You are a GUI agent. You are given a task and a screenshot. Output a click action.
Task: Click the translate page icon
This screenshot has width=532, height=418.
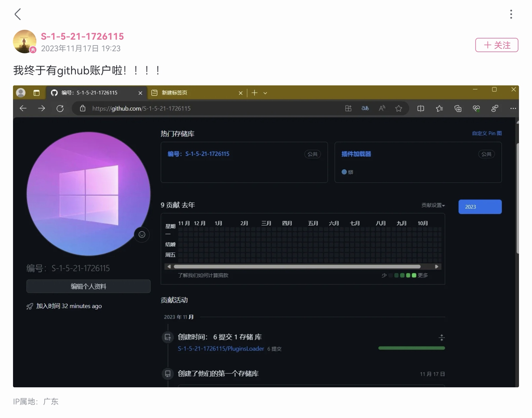coord(365,108)
